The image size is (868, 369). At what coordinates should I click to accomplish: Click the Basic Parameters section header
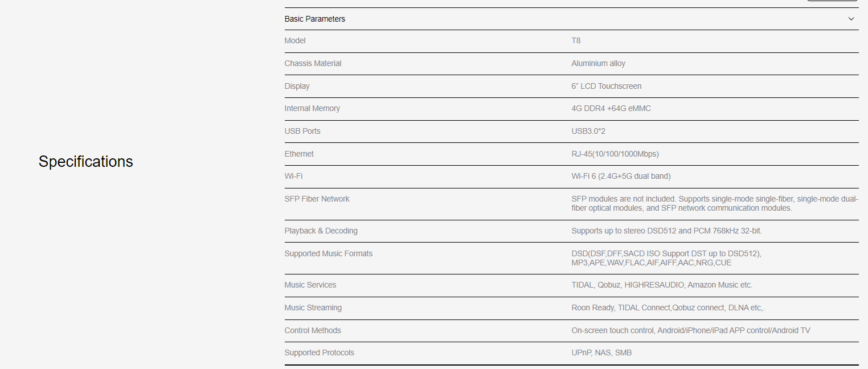[315, 19]
